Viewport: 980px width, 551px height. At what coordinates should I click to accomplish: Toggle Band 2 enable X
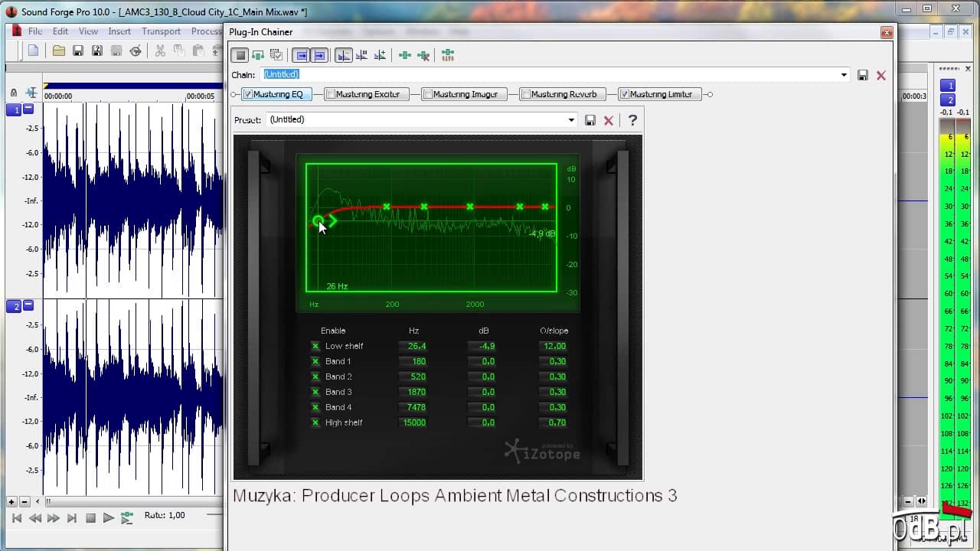(x=315, y=377)
